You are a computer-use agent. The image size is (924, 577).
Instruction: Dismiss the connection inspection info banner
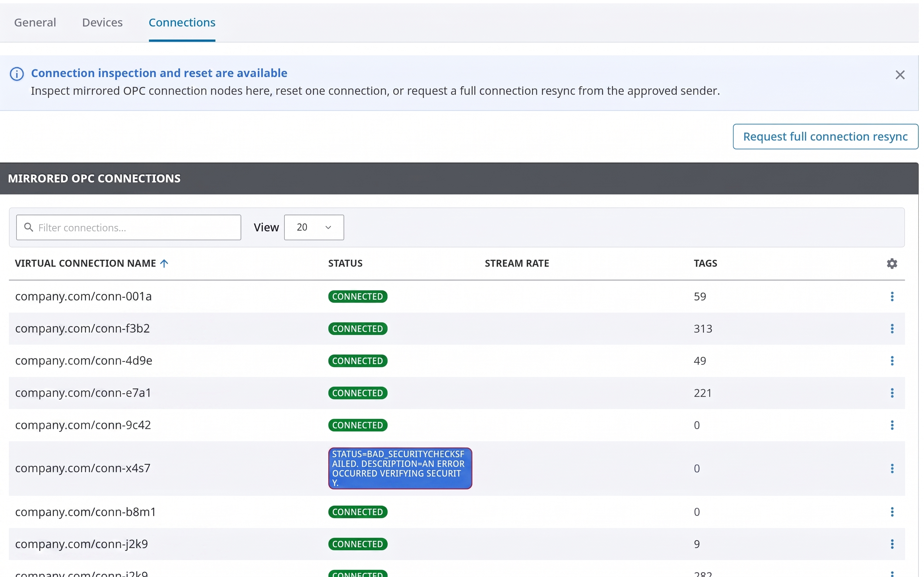pos(900,75)
